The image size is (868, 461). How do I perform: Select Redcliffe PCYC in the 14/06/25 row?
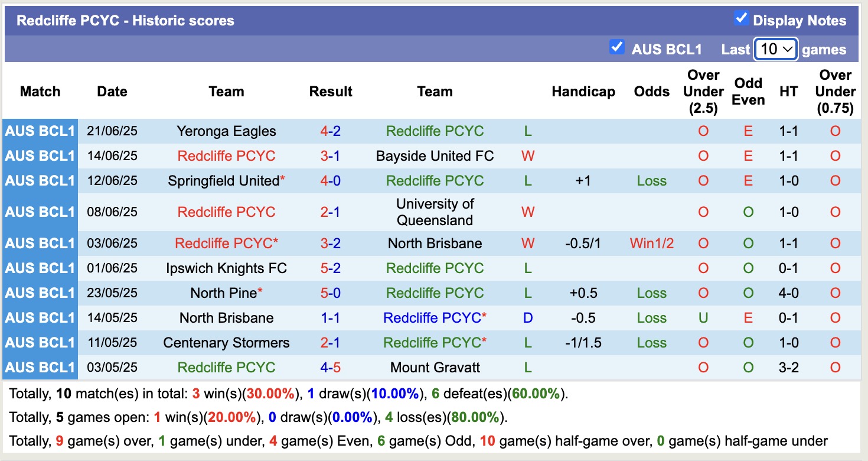point(226,156)
